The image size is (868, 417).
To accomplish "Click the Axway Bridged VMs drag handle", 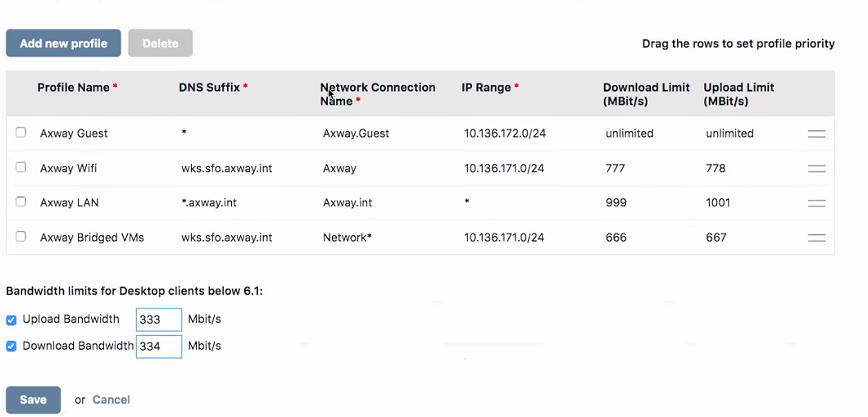I will (x=816, y=238).
